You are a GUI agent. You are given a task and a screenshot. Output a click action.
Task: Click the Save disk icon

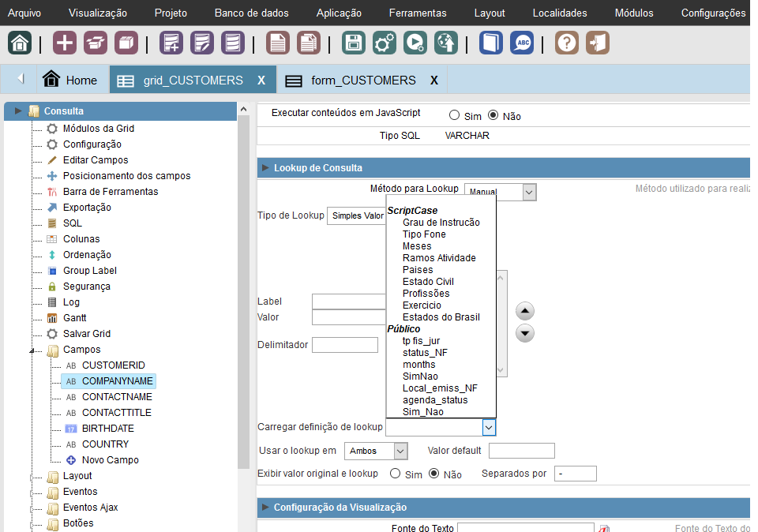(x=354, y=43)
